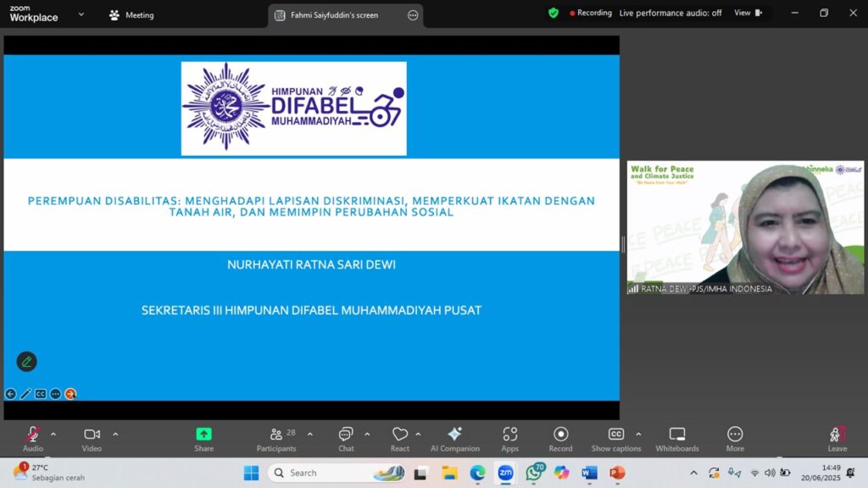Open the AI Companion panel

(x=455, y=440)
